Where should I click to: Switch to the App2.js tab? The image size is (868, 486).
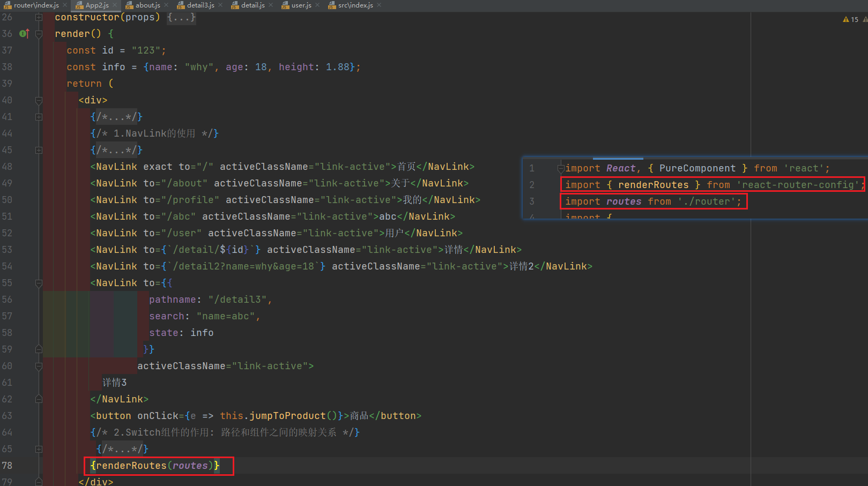coord(97,5)
